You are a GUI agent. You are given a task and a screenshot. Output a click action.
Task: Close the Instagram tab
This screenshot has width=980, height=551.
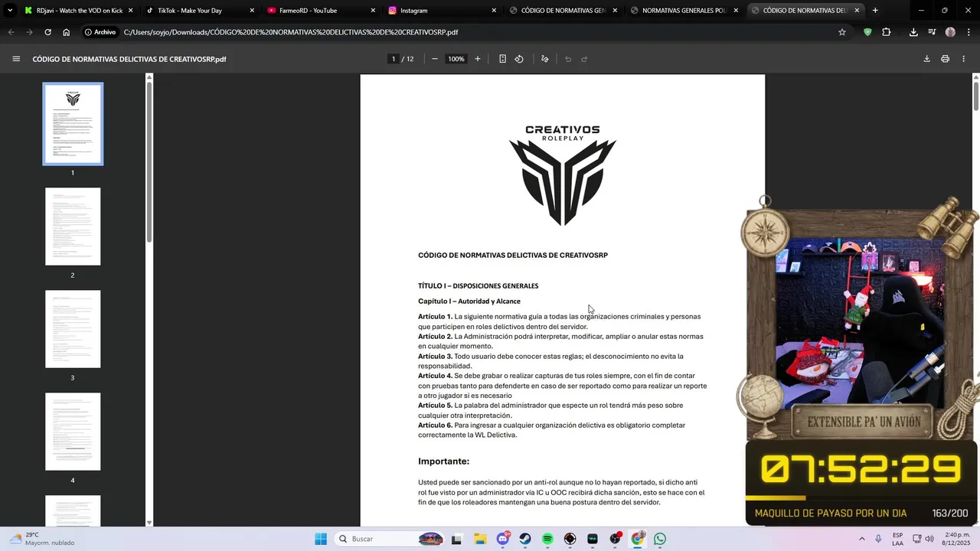pos(494,11)
